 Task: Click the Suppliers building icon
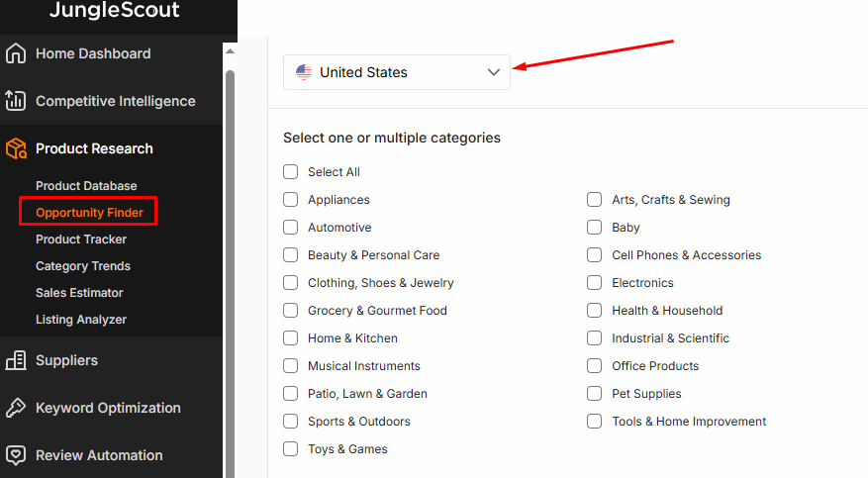click(x=16, y=360)
